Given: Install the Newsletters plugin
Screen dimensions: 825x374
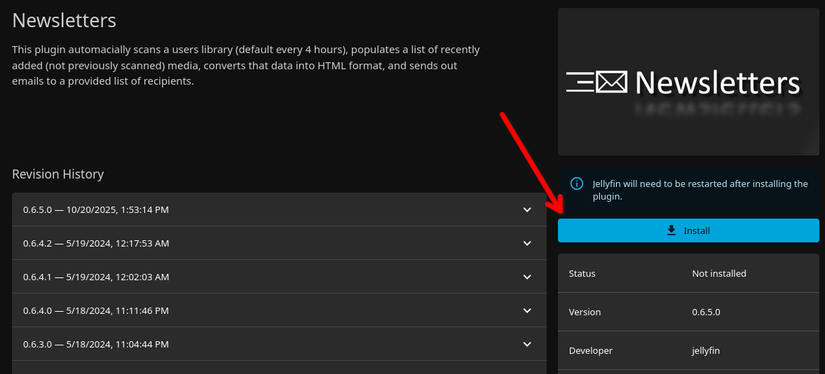Looking at the screenshot, I should (688, 230).
